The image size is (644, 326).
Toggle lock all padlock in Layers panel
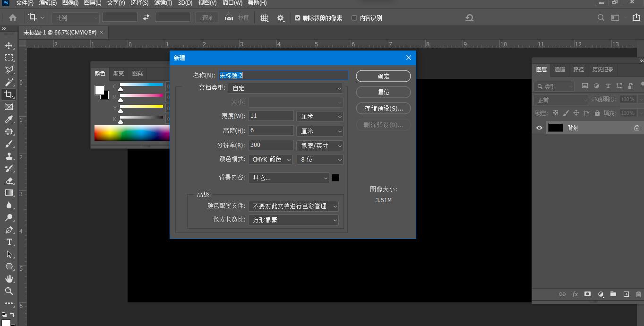[597, 113]
